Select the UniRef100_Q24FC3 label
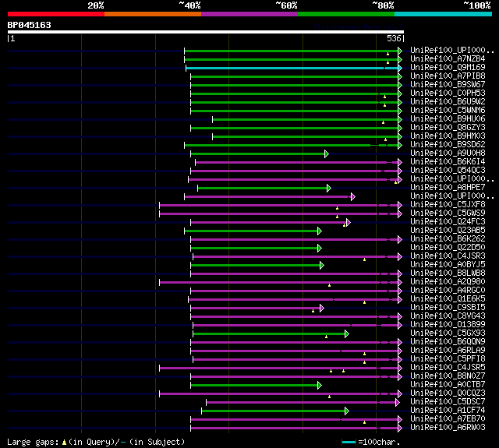This screenshot has width=499, height=448. click(448, 222)
